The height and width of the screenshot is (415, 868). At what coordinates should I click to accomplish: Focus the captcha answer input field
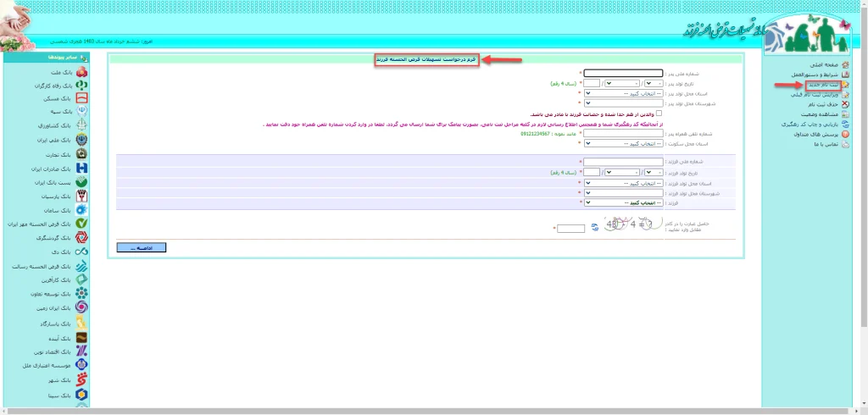(570, 229)
